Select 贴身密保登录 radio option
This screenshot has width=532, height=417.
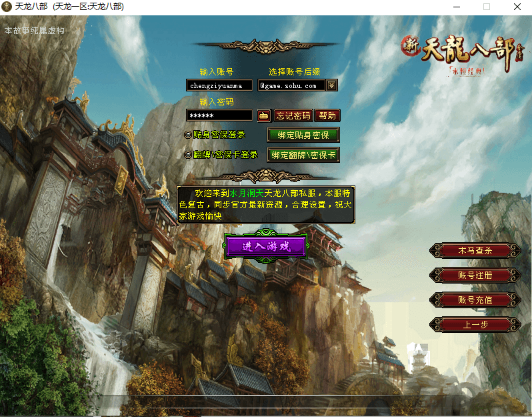188,135
